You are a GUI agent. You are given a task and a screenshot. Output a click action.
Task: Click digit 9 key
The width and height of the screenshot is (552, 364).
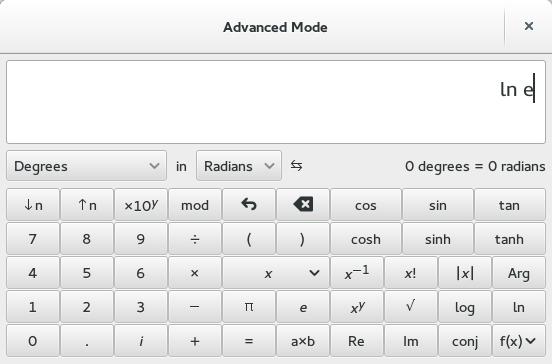click(x=141, y=239)
